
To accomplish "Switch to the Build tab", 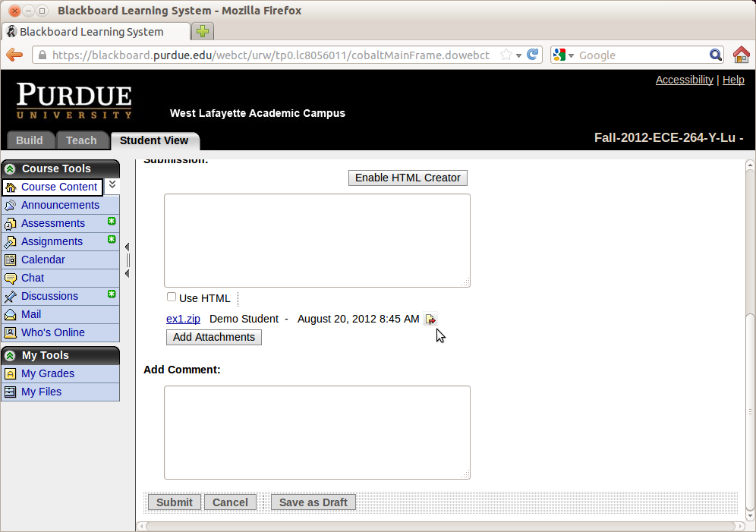I will (30, 140).
